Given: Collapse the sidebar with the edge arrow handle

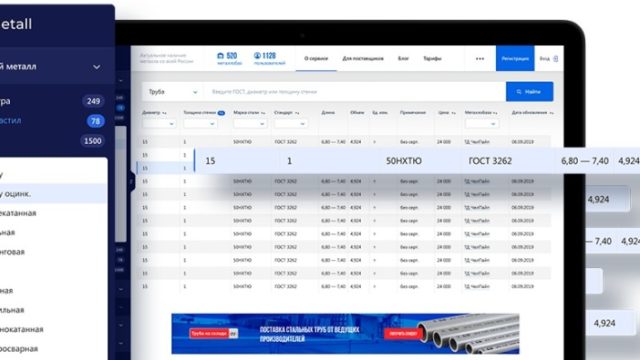Looking at the screenshot, I should (x=132, y=182).
